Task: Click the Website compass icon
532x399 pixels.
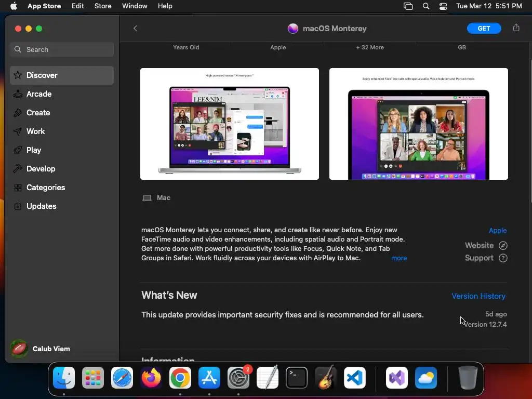Action: coord(503,245)
